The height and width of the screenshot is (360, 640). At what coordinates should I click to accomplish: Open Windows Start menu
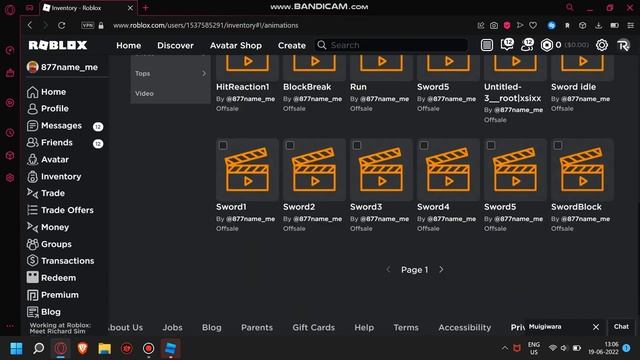(16, 349)
